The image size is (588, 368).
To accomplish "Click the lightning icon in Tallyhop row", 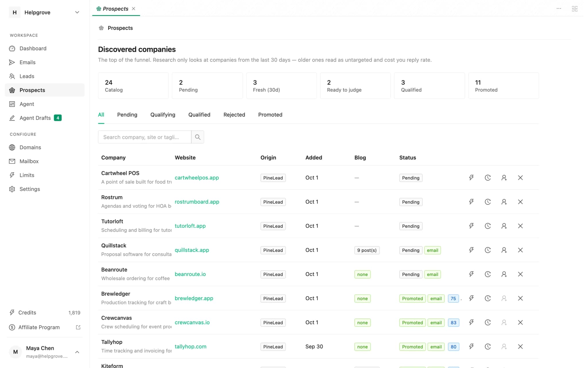I will tap(471, 347).
